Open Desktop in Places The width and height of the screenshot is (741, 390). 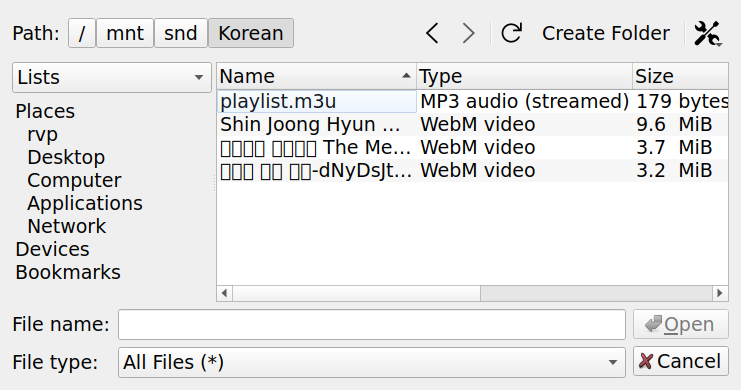pyautogui.click(x=66, y=157)
